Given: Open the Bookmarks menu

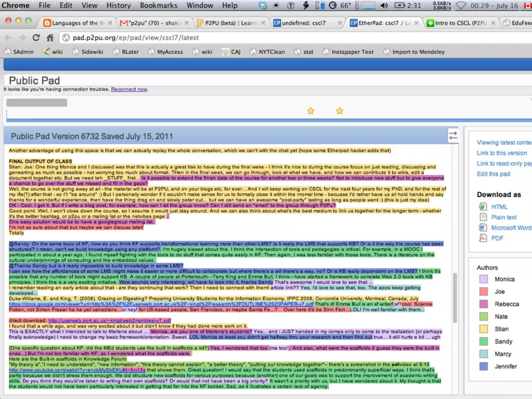Looking at the screenshot, I should click(x=158, y=5).
